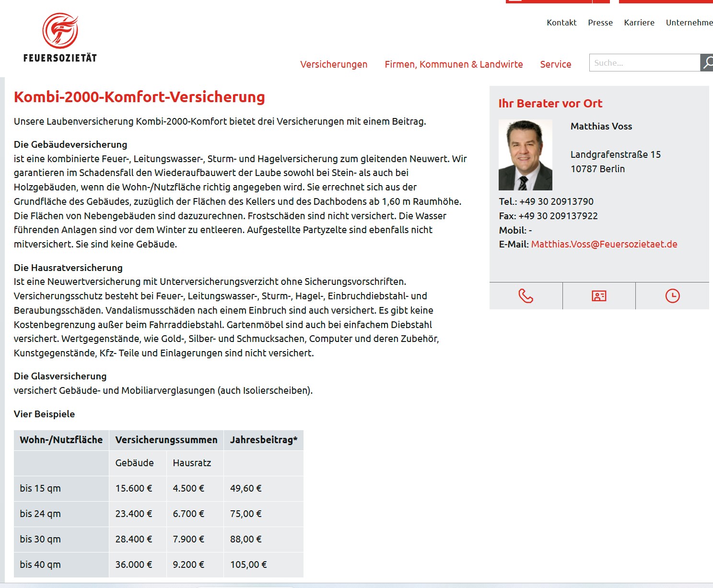Screen dimensions: 713x588
Task: Click Matthias Voss portrait photo
Action: [x=526, y=155]
